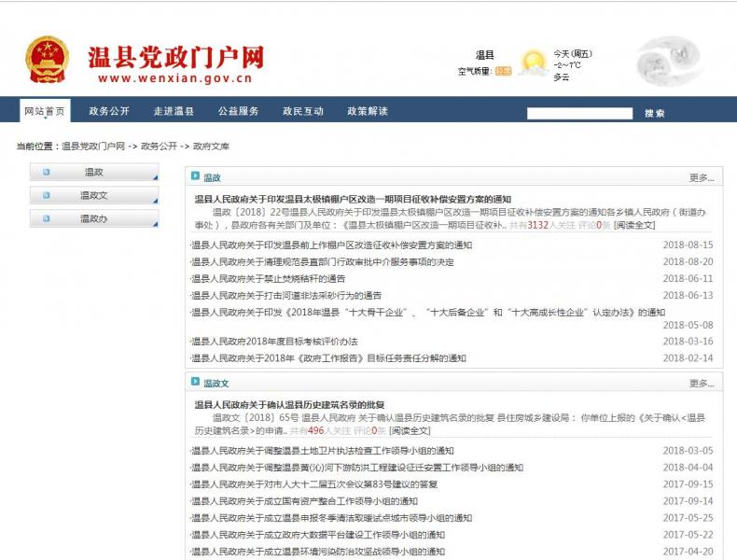Click the sunny weather icon

pos(534,63)
